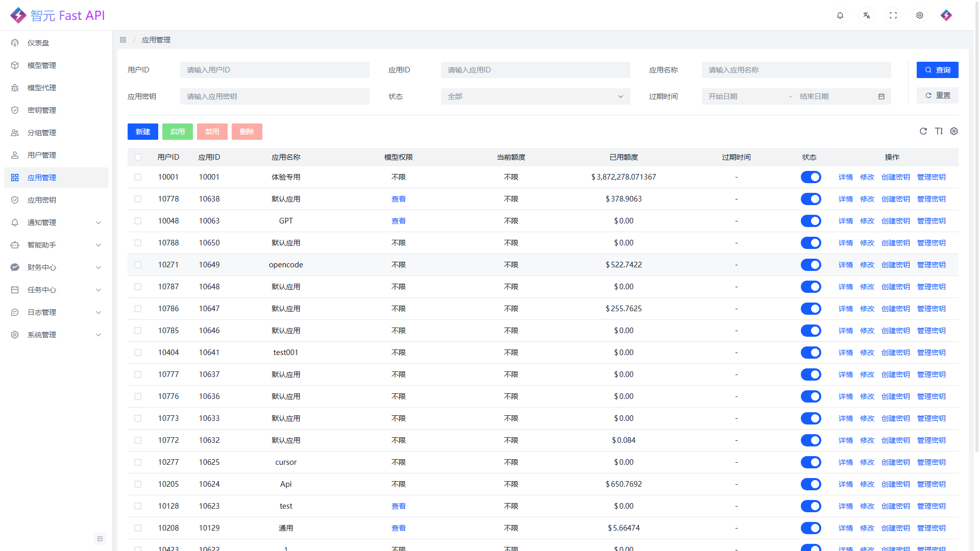Viewport: 980px width, 551px height.
Task: Select all rows with header checkbox
Action: click(x=138, y=157)
